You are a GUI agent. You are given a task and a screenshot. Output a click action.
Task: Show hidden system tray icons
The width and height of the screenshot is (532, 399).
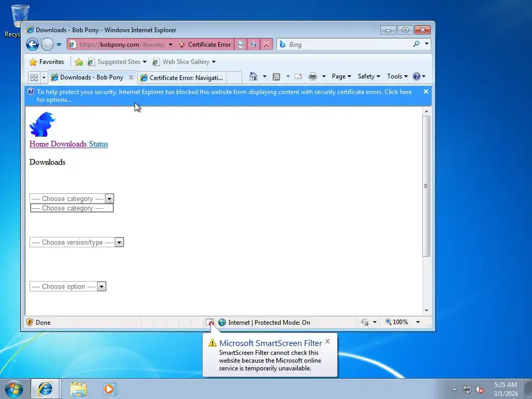[454, 389]
